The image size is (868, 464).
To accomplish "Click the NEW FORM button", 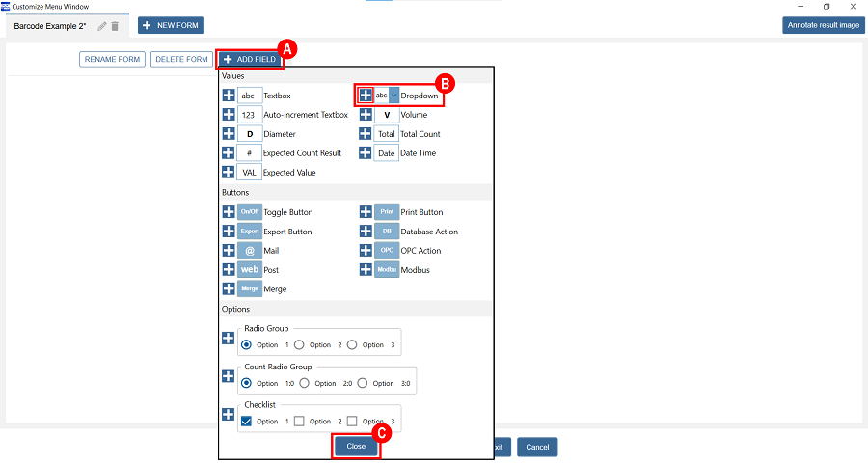I will click(171, 25).
